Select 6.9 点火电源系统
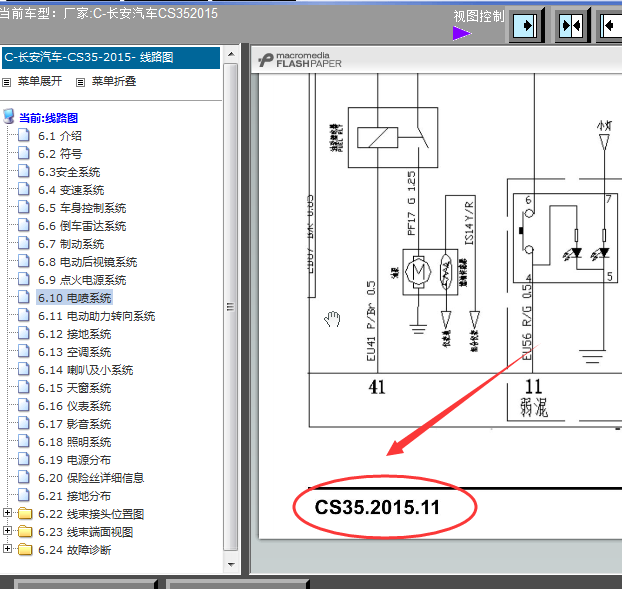The height and width of the screenshot is (589, 622). (82, 280)
